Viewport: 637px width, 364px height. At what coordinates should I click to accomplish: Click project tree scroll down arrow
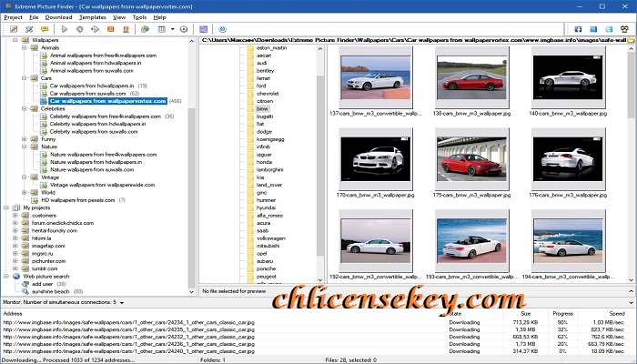[192, 292]
